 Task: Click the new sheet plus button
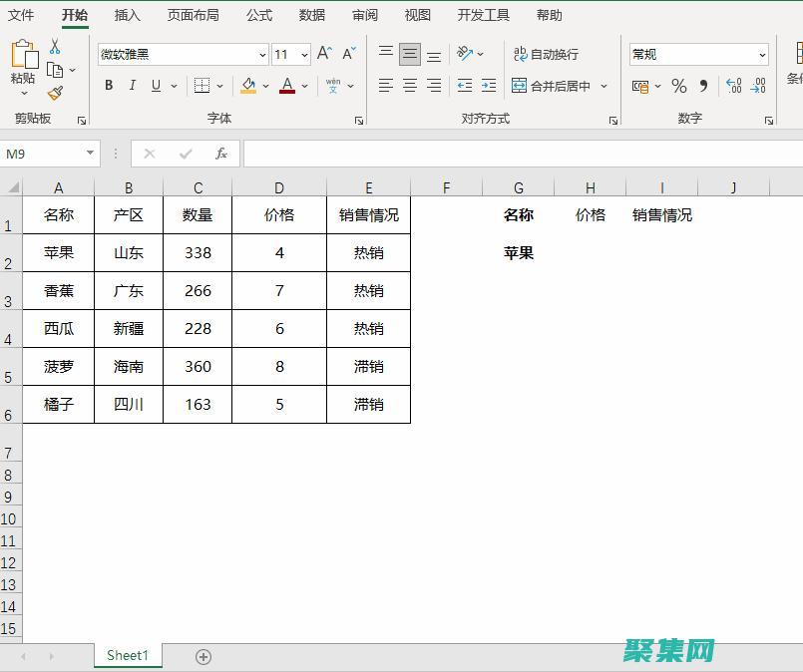[203, 657]
